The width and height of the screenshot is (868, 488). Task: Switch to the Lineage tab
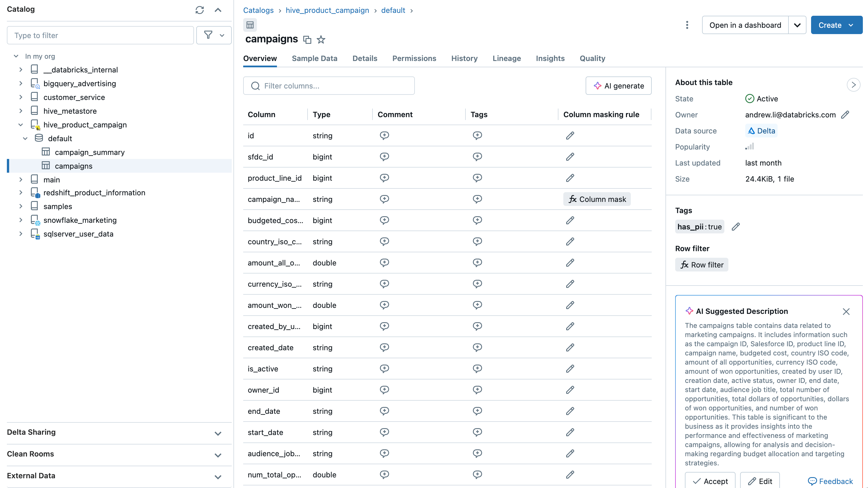(507, 58)
